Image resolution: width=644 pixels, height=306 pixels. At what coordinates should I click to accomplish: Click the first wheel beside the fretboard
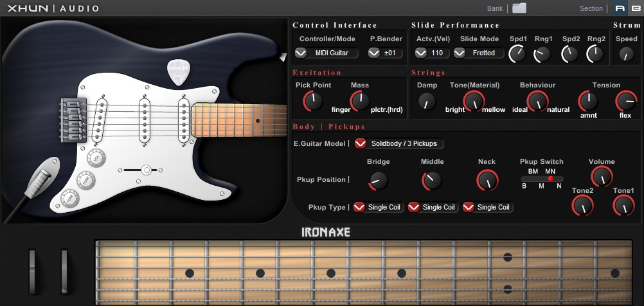pos(32,271)
